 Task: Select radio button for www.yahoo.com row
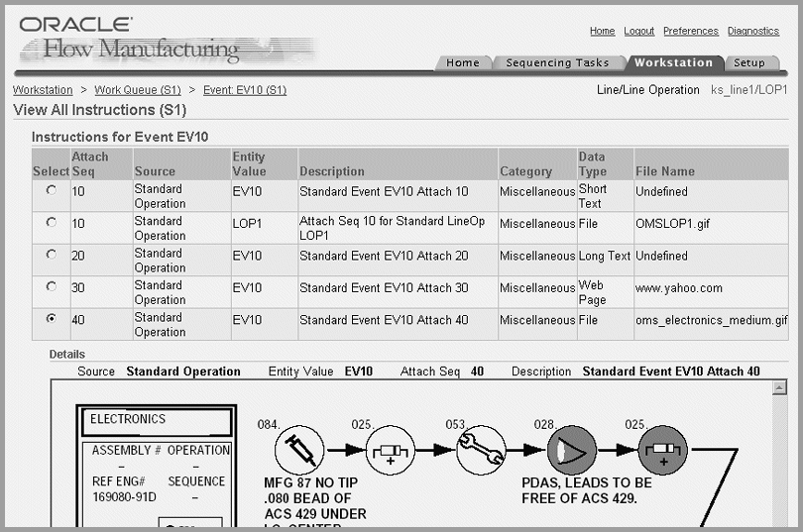coord(52,286)
